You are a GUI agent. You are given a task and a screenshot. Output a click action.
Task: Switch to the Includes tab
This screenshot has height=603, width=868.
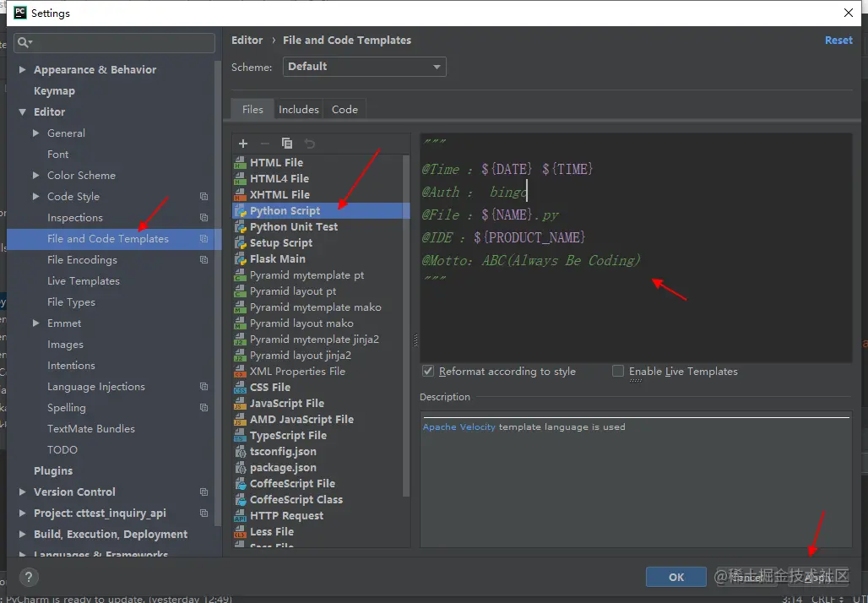(x=299, y=110)
